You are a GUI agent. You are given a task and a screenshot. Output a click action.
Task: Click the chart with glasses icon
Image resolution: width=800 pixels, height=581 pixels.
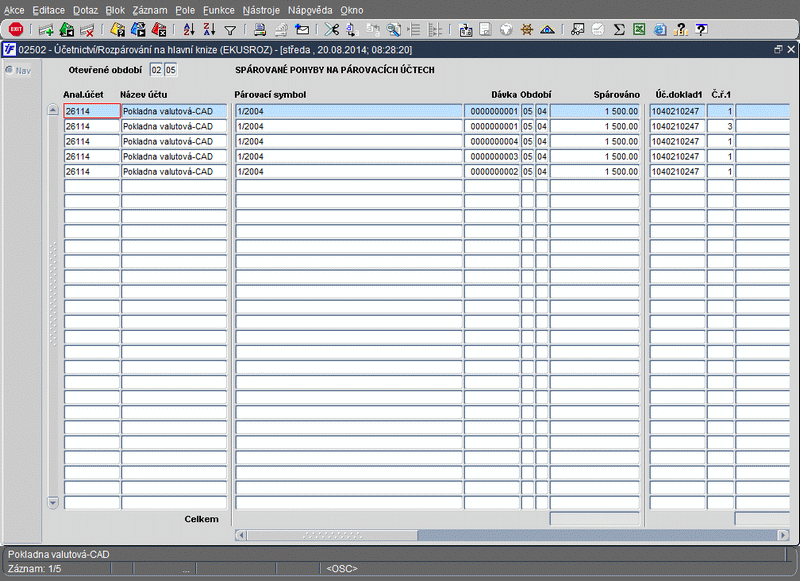[578, 30]
